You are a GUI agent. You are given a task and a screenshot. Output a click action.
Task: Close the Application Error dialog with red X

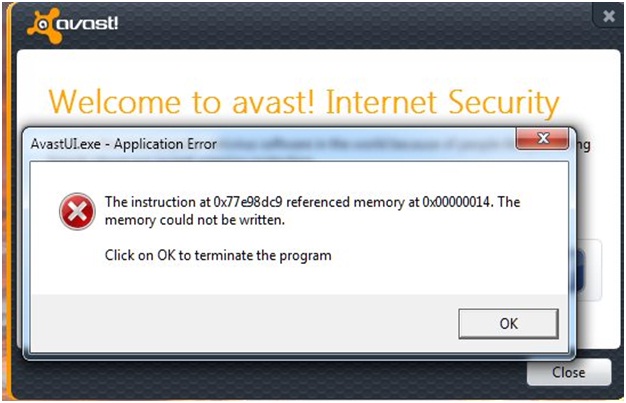tap(542, 139)
